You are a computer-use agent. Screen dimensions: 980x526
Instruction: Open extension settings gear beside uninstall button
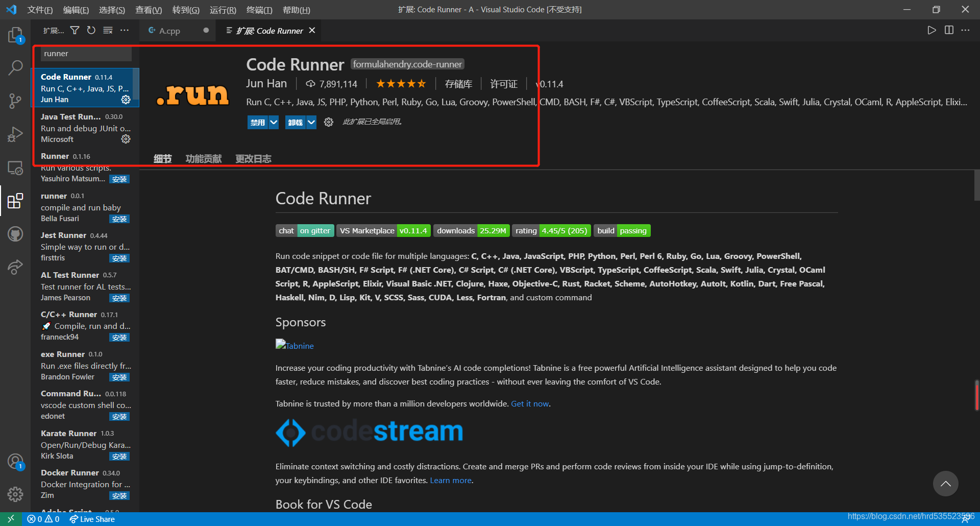point(329,122)
